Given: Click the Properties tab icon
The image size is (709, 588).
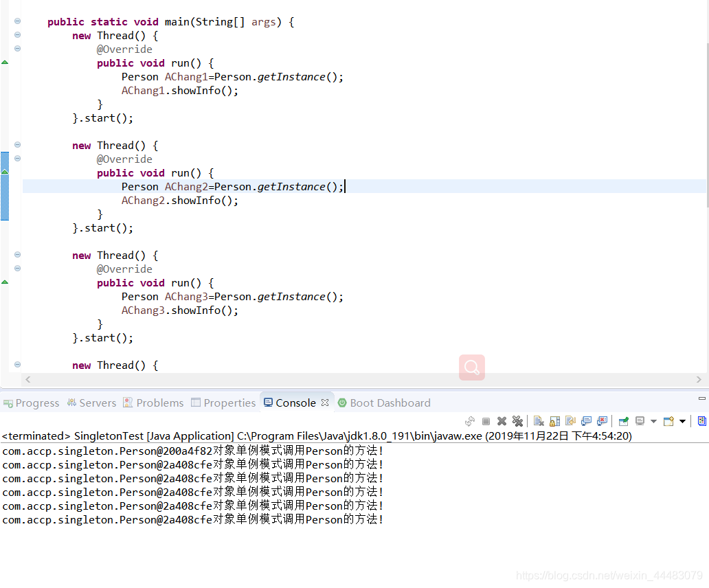Looking at the screenshot, I should click(x=195, y=403).
